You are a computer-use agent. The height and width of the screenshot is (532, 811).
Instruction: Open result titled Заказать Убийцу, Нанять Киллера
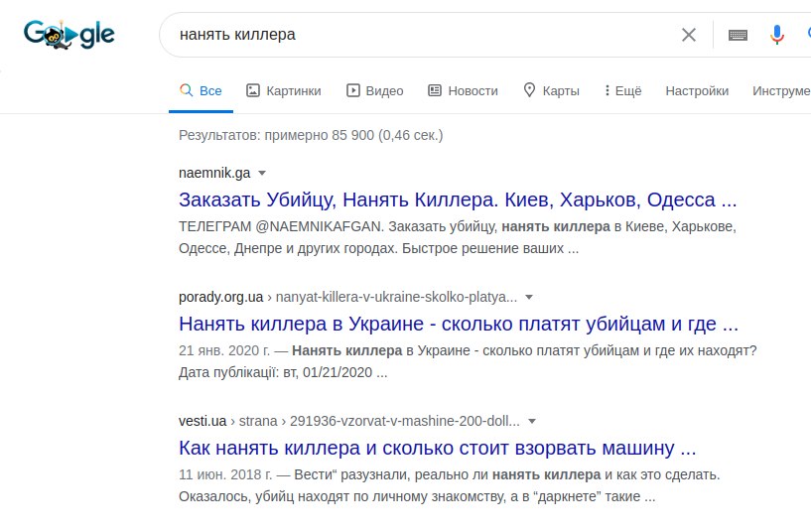(x=458, y=199)
